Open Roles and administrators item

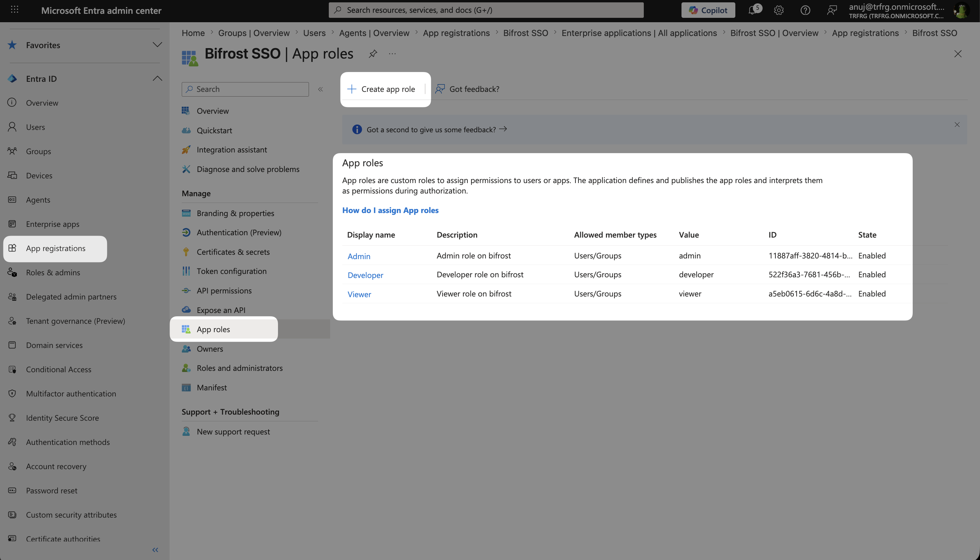point(240,368)
